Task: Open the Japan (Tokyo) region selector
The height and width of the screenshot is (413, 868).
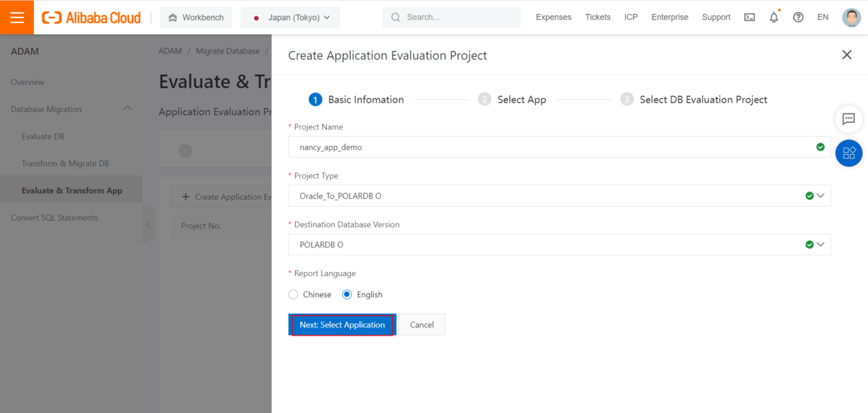Action: 290,17
